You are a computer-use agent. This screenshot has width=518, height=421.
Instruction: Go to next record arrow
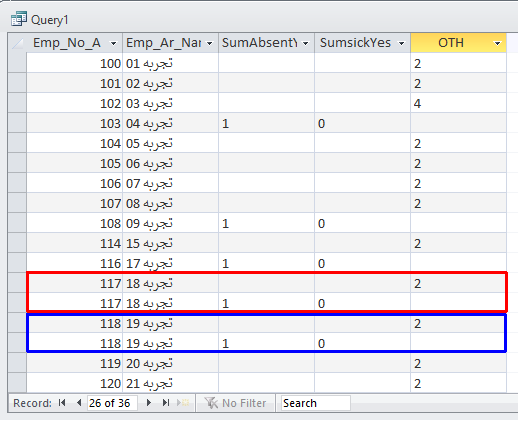coord(149,403)
